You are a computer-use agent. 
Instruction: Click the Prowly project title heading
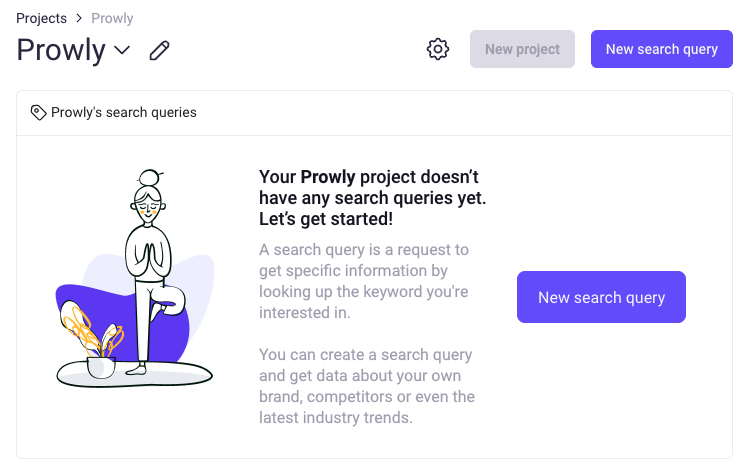(x=61, y=50)
